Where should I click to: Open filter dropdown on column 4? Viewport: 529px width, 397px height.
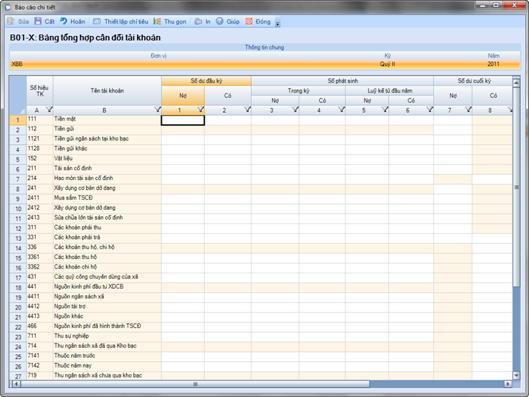342,109
